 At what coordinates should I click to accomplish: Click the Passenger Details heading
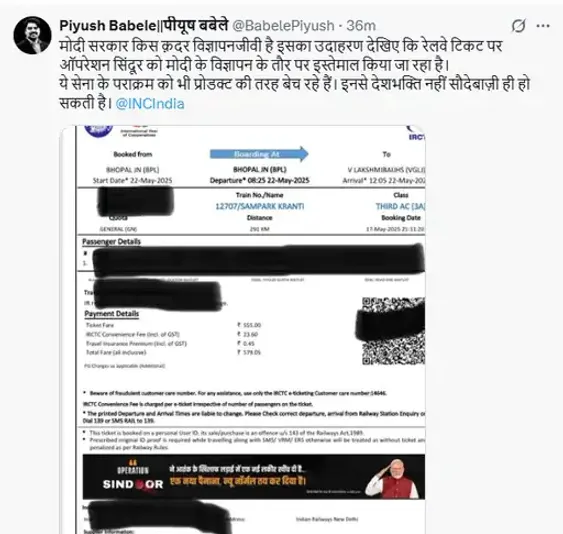pos(111,242)
